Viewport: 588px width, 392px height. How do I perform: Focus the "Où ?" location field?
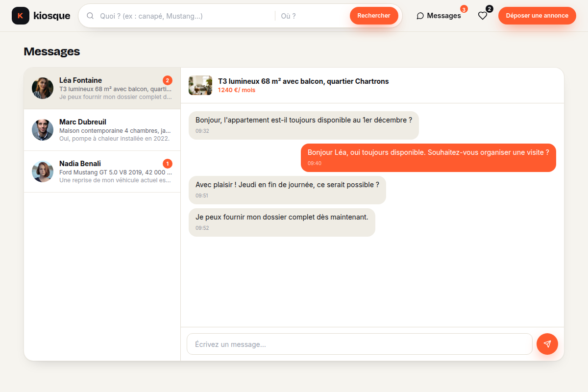point(313,16)
